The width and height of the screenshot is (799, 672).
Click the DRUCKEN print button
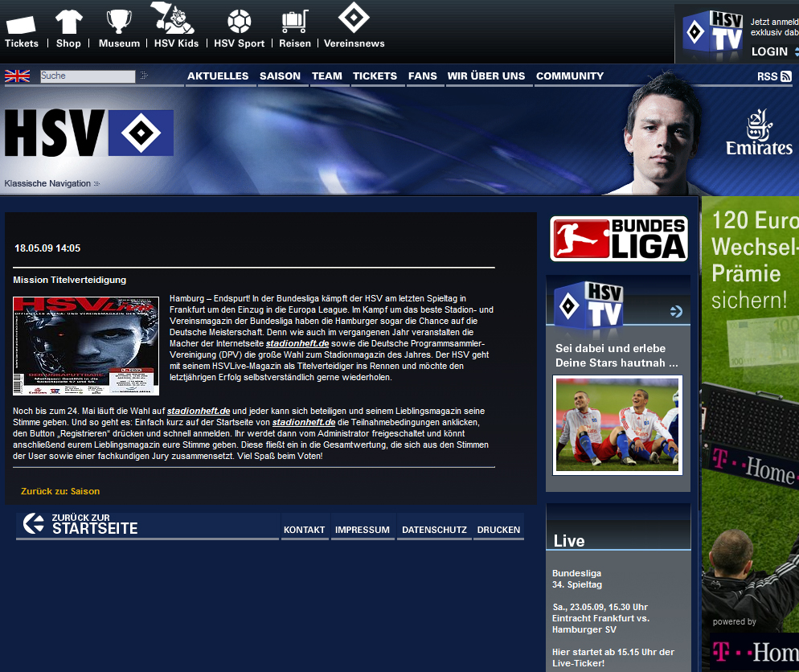498,530
